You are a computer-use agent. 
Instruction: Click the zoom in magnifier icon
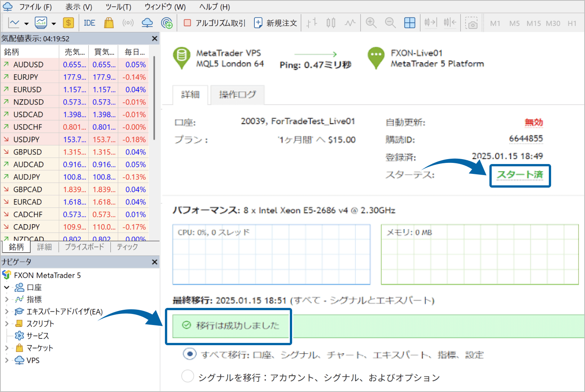pyautogui.click(x=371, y=23)
